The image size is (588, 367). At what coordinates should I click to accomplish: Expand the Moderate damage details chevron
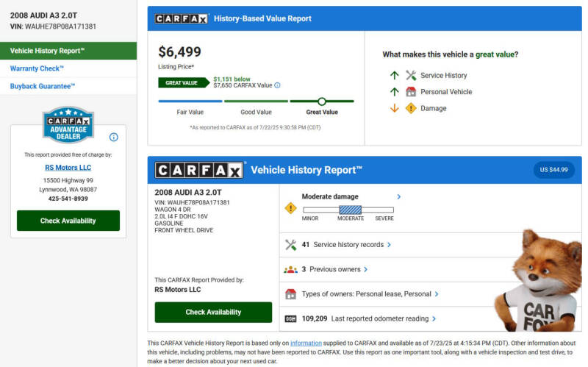pyautogui.click(x=398, y=197)
